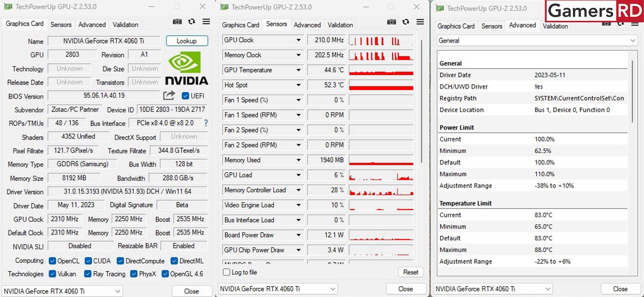Toggle Ray Tracing checkbox
This screenshot has width=644, height=297.
pos(88,274)
